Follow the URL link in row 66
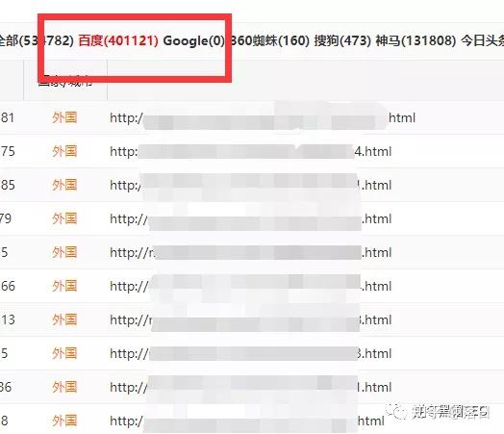 tap(251, 286)
